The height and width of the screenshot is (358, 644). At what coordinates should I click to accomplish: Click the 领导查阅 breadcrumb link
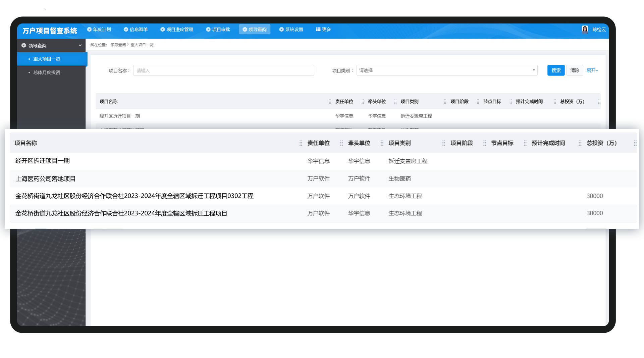[x=118, y=45]
